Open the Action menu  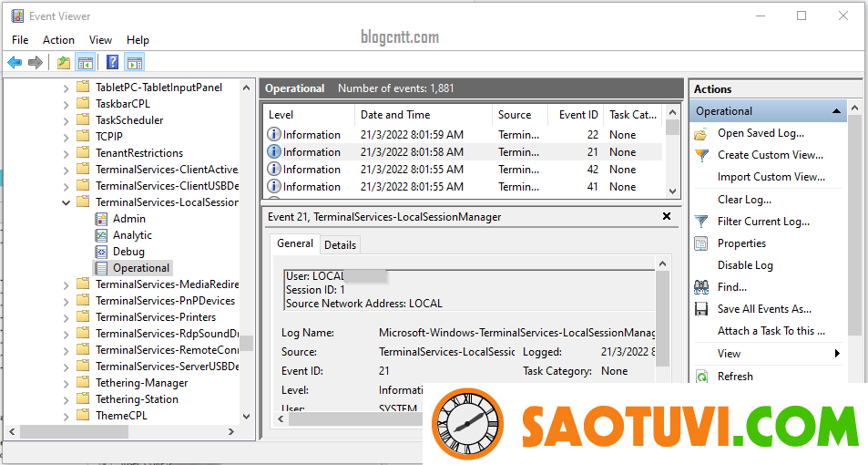pyautogui.click(x=58, y=40)
